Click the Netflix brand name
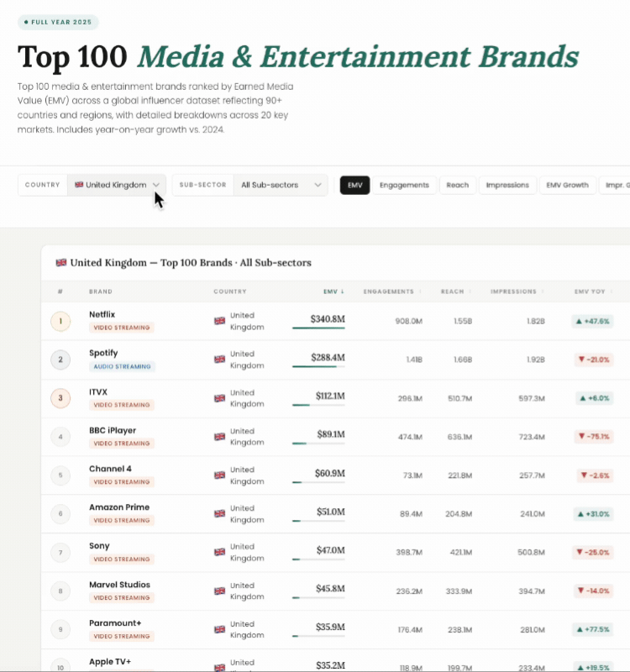The image size is (630, 672). (102, 314)
